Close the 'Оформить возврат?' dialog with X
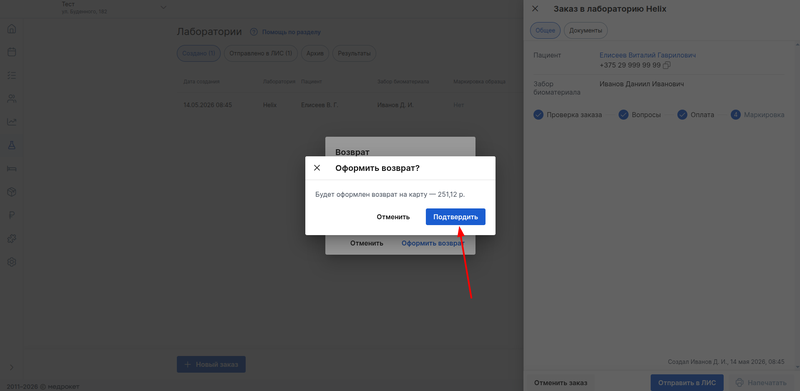Screen dimensions: 800x391 point(317,168)
